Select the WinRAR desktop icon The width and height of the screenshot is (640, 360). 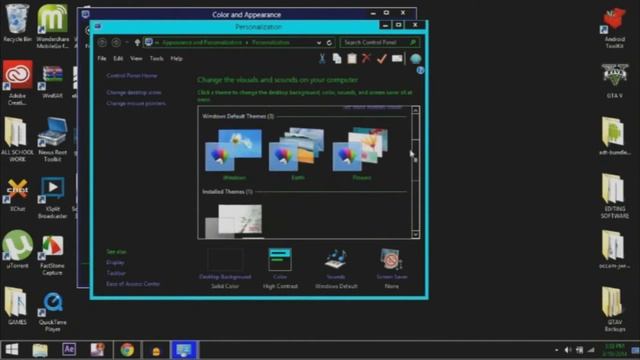pyautogui.click(x=53, y=82)
